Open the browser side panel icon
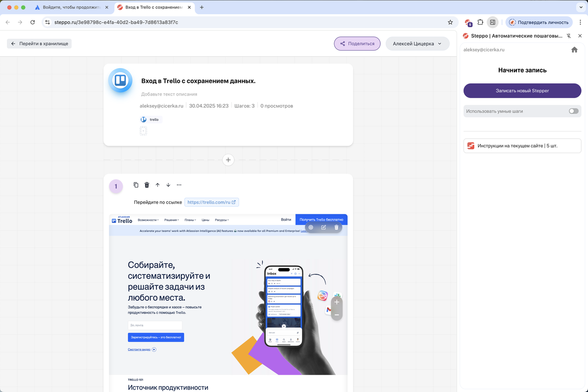 [493, 22]
